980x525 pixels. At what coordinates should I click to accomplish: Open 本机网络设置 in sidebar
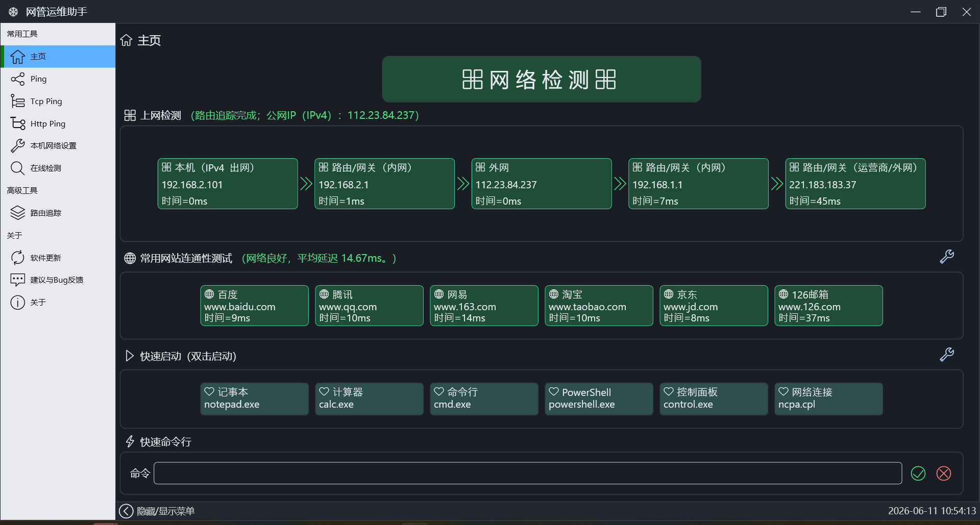pyautogui.click(x=58, y=146)
